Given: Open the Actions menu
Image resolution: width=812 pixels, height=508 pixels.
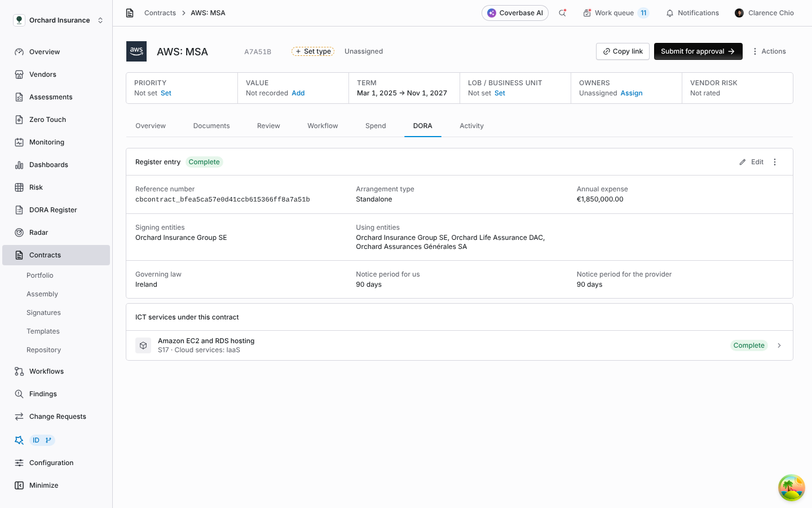Looking at the screenshot, I should 769,51.
